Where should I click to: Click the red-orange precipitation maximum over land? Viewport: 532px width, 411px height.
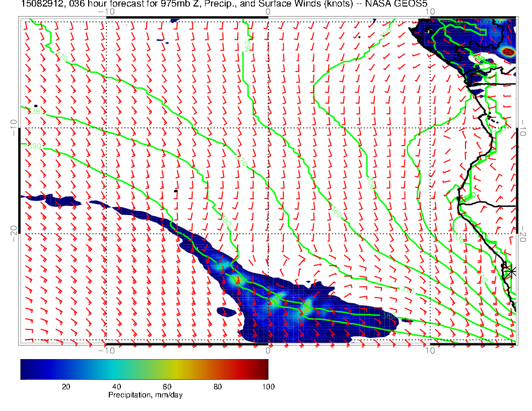click(508, 52)
